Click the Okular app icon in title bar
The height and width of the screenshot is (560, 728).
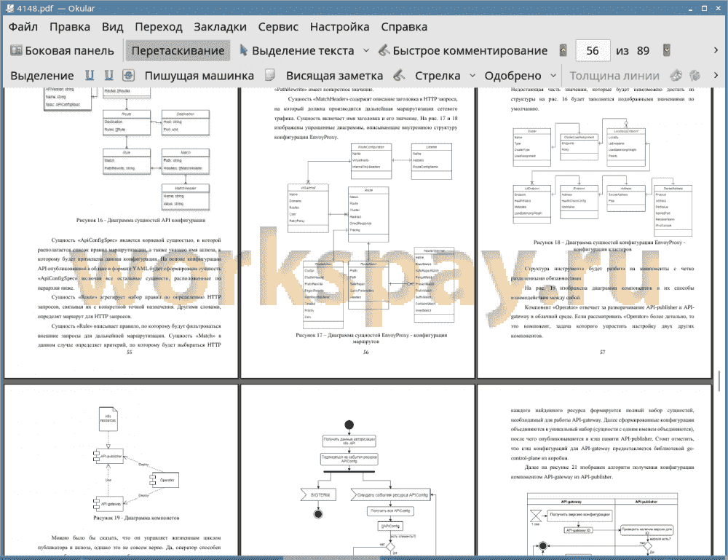coord(9,8)
